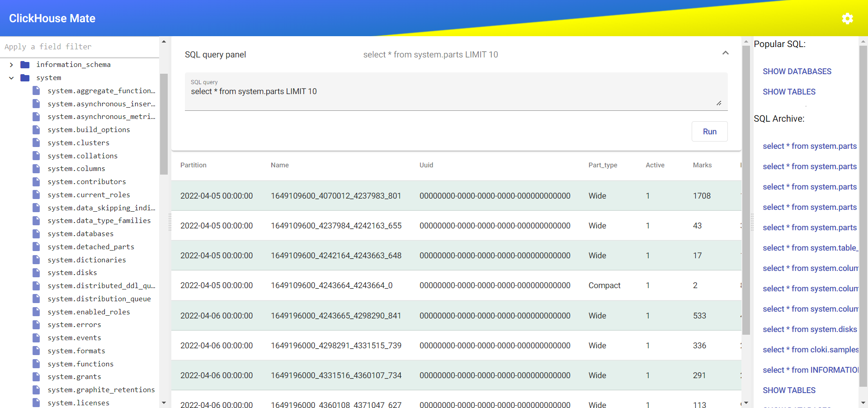Open system.graphite_retentions table
Viewport: 868px width, 408px height.
[101, 390]
